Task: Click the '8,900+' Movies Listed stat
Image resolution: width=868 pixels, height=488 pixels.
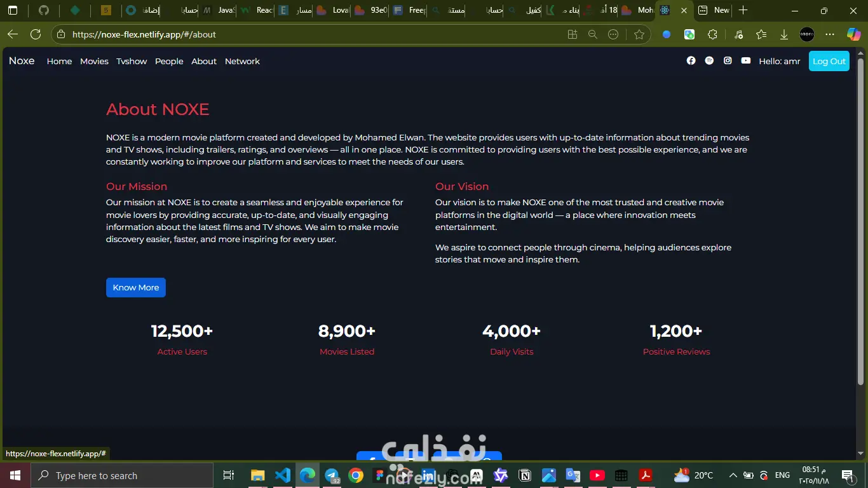Action: pyautogui.click(x=347, y=331)
